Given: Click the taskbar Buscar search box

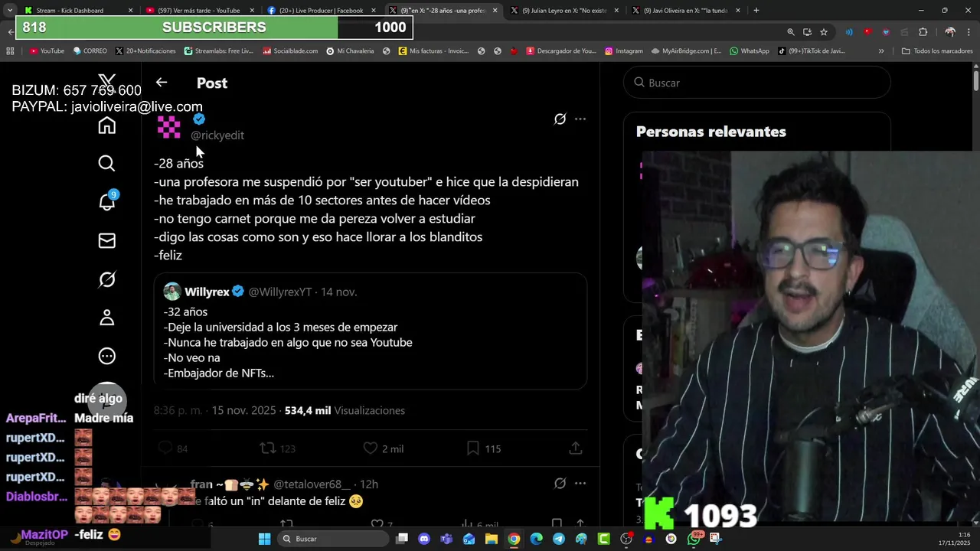Looking at the screenshot, I should click(332, 539).
